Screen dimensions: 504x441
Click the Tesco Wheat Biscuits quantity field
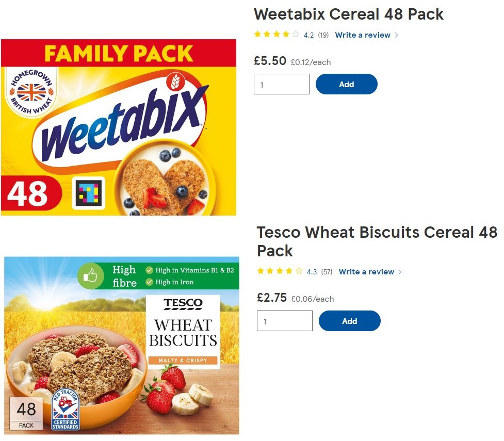click(x=285, y=321)
